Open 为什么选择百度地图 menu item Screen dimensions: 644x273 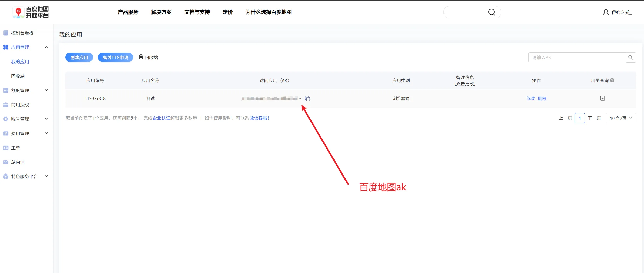[269, 12]
